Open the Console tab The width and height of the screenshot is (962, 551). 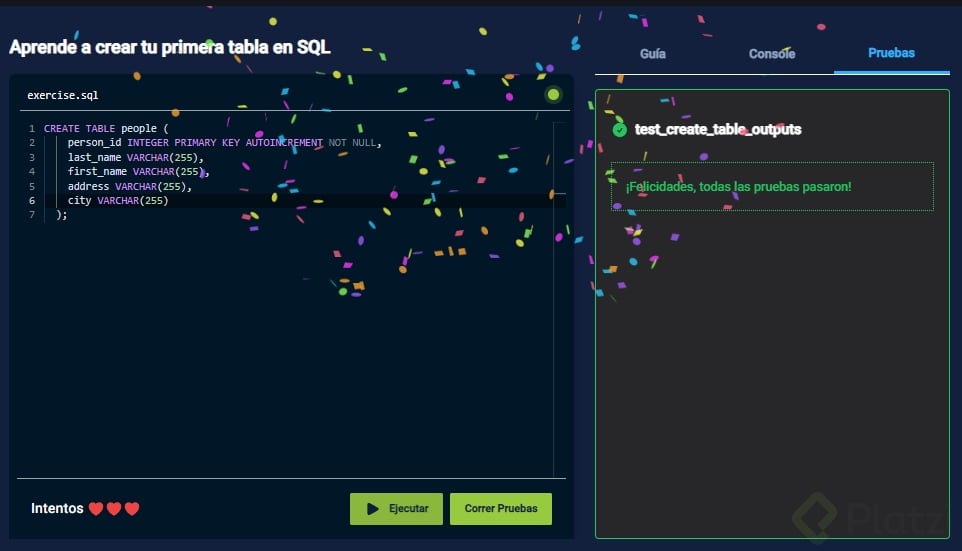(772, 54)
